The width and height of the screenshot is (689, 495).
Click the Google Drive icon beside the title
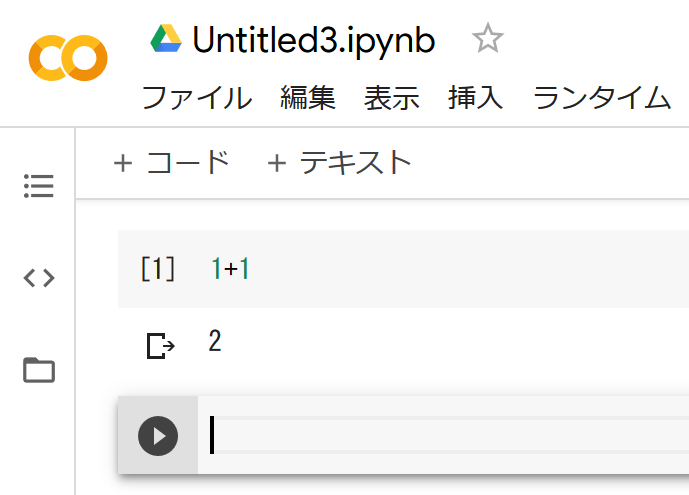tap(165, 39)
